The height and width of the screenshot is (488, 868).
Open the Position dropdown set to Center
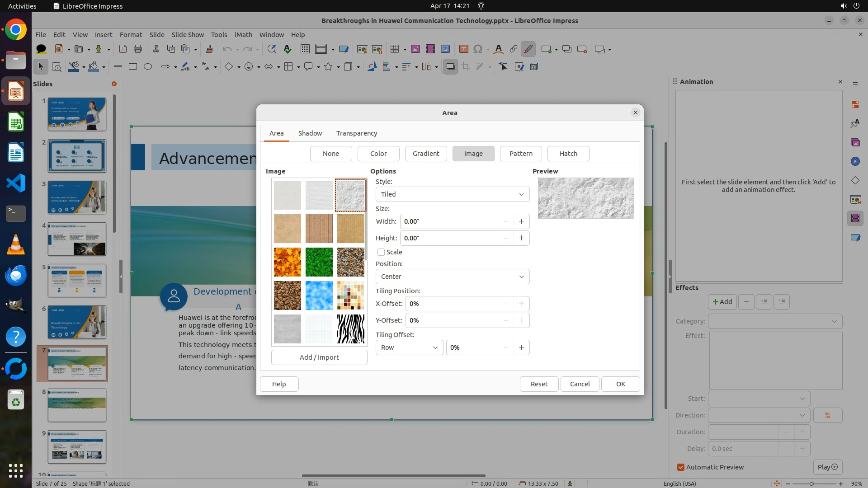click(x=452, y=277)
